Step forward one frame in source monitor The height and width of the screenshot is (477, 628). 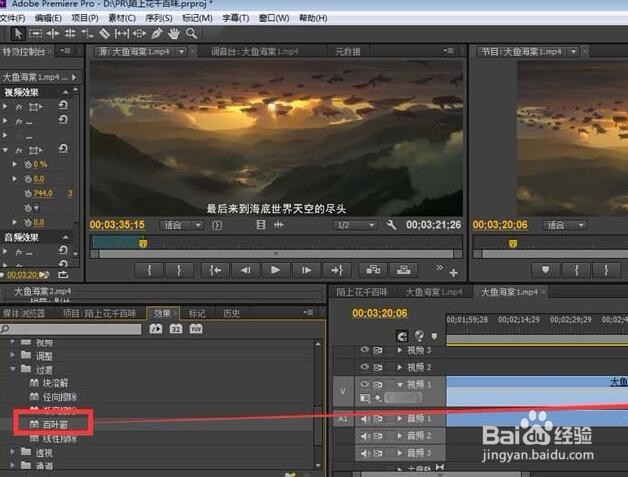[x=306, y=270]
